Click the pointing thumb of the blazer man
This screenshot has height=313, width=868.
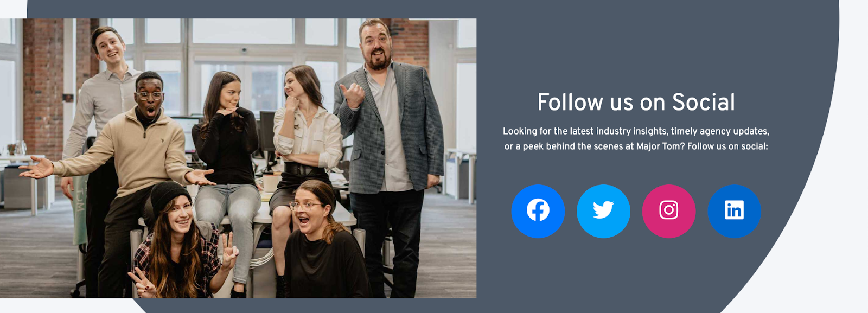[353, 96]
